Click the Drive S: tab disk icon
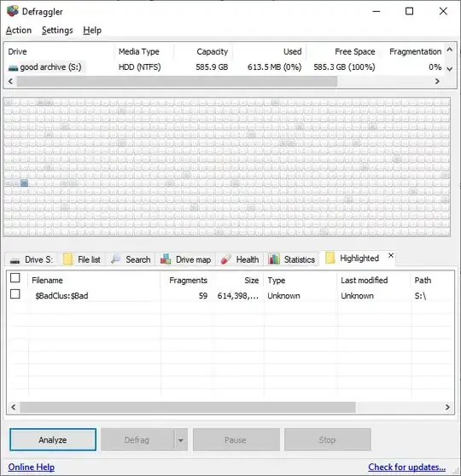Image resolution: width=461 pixels, height=476 pixels. point(15,260)
